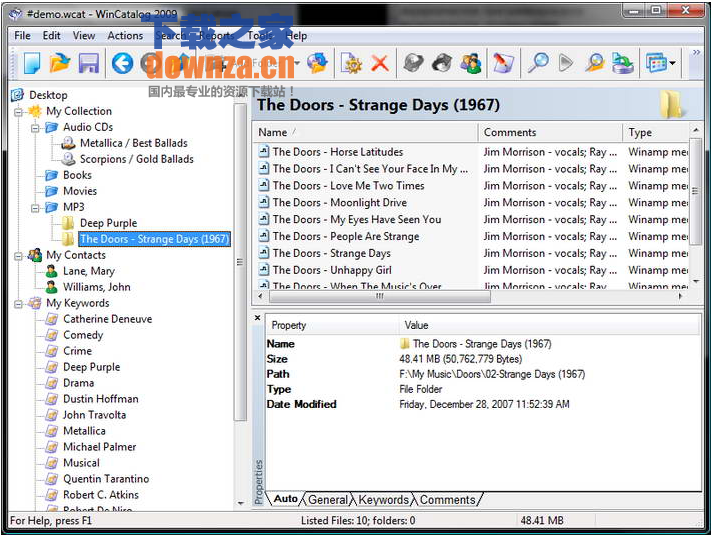
Task: Select The Doors - People Are Strange file
Action: pyautogui.click(x=346, y=237)
